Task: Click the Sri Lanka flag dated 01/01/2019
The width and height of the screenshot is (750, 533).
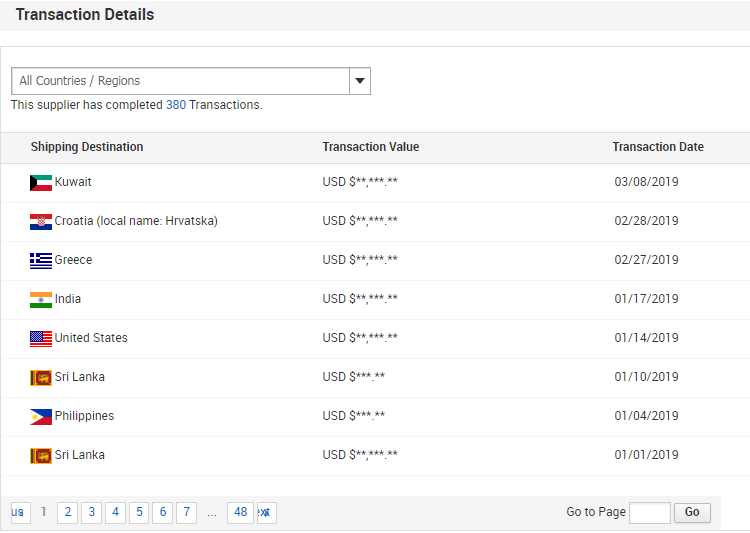Action: click(41, 456)
